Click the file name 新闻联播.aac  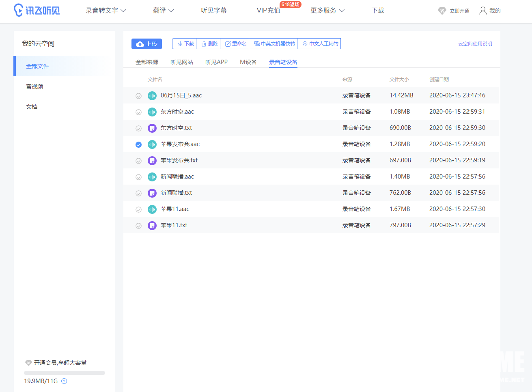[x=177, y=177]
